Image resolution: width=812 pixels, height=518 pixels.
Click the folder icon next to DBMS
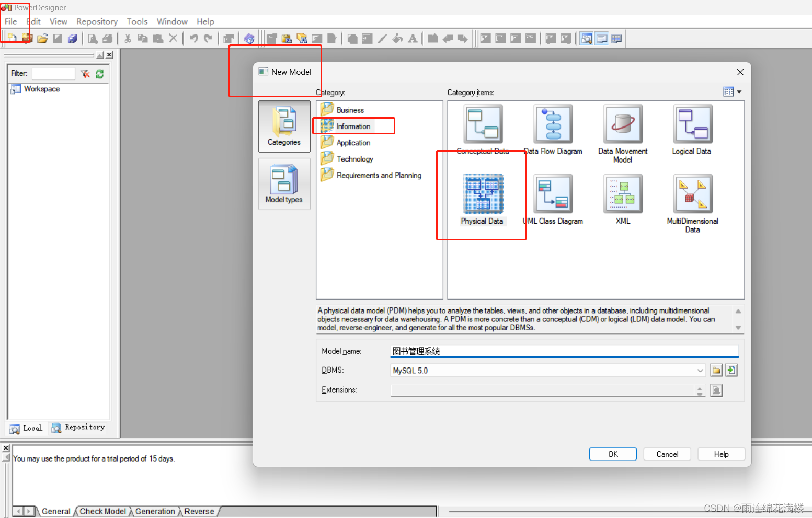coord(716,370)
